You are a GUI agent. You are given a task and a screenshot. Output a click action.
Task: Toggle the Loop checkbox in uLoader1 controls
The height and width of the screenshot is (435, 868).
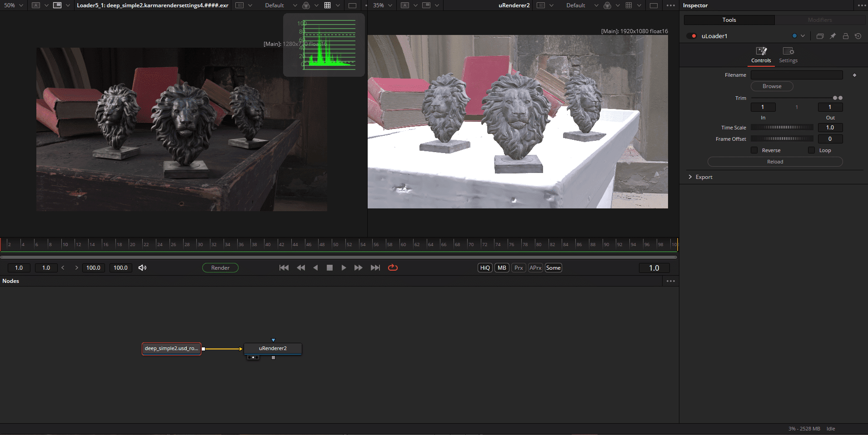(x=812, y=150)
